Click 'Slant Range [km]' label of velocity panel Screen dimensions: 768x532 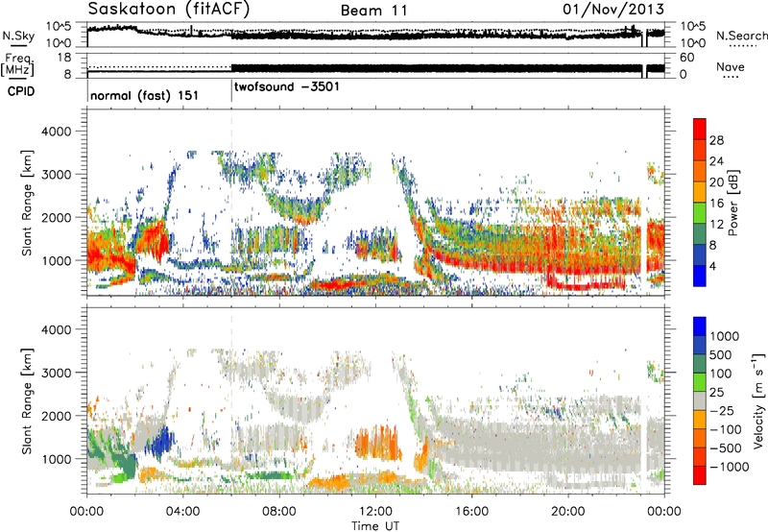[x=27, y=401]
